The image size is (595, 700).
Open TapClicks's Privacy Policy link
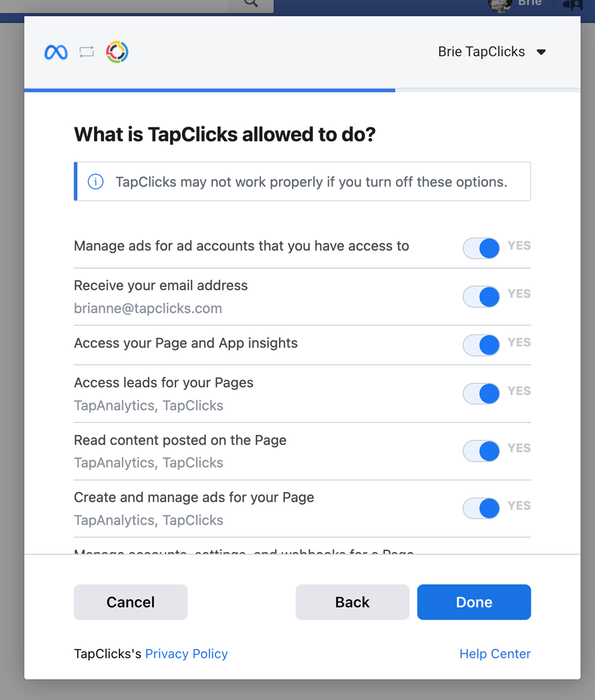(x=186, y=654)
